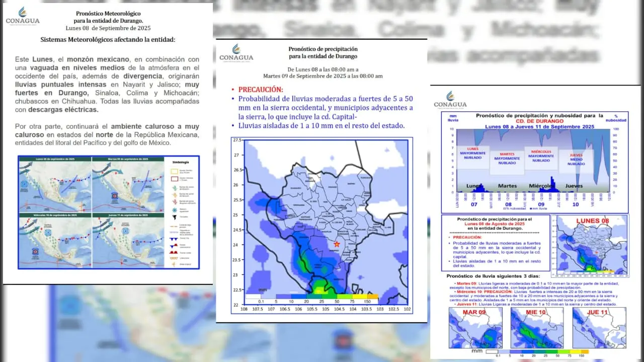Viewport: 644px width, 362px height.
Task: Open the Jueves 11 de septiembre synoptic map panel
Action: (x=128, y=240)
